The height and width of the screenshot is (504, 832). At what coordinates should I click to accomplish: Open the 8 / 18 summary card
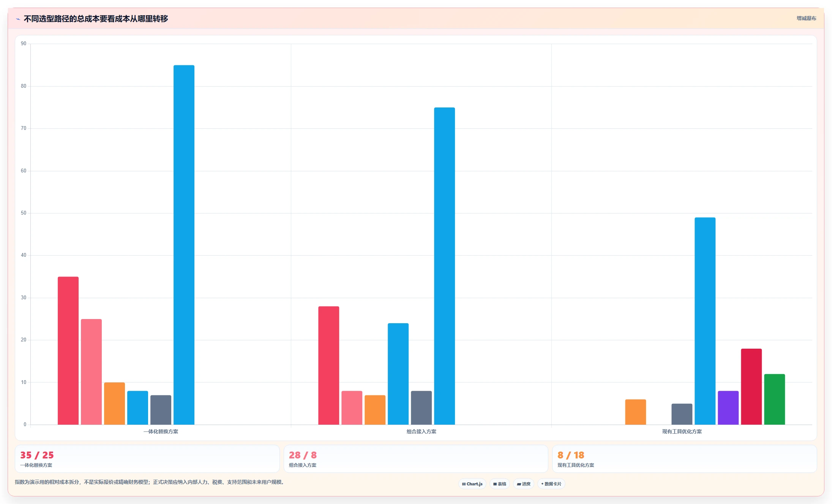tap(684, 459)
